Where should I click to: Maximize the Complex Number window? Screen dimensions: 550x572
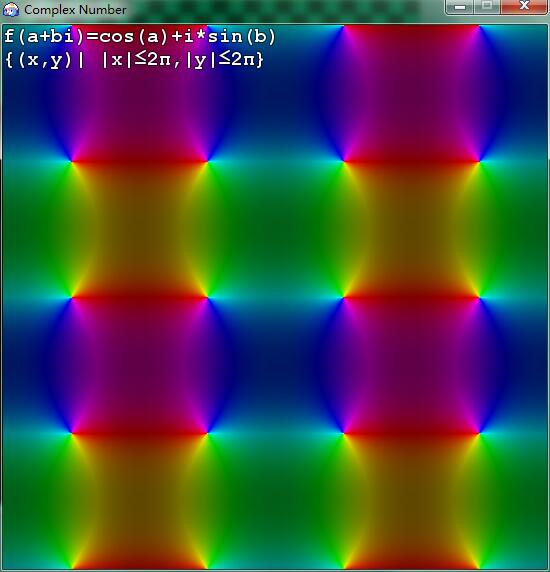(487, 7)
